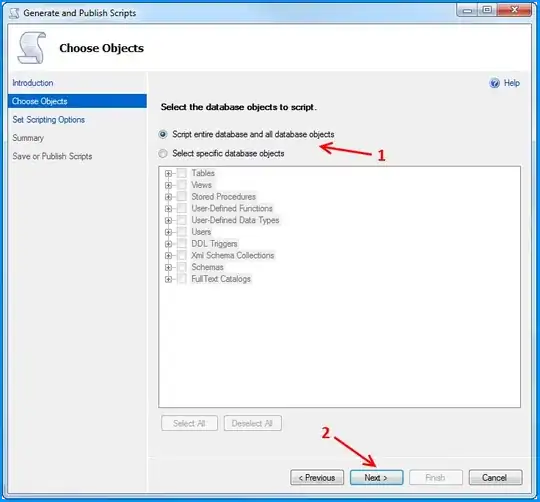Check the Stored Procedures box
The image size is (540, 502).
coord(182,197)
